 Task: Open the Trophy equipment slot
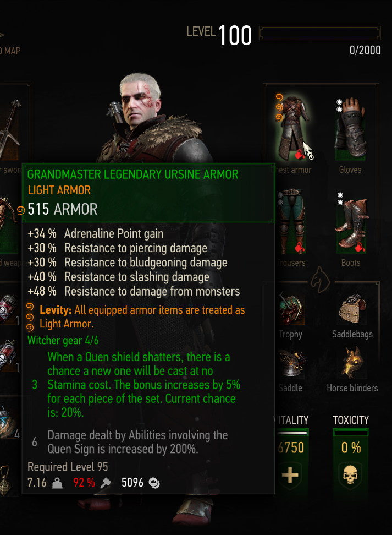290,309
